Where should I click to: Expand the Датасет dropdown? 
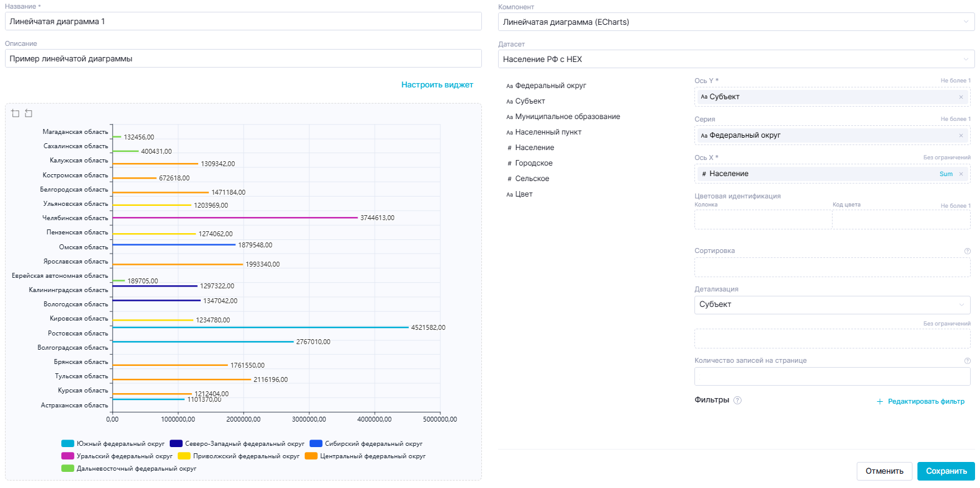(x=736, y=59)
